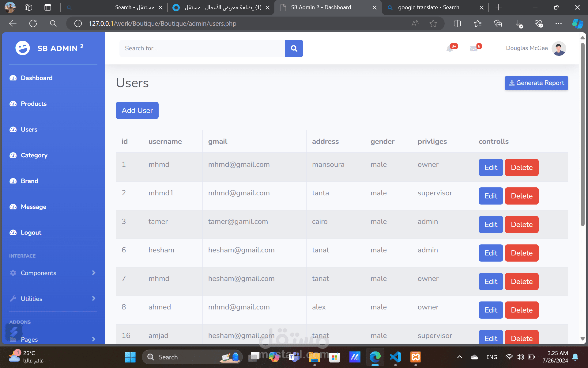Refresh the browser page
The height and width of the screenshot is (368, 588).
coord(33,24)
